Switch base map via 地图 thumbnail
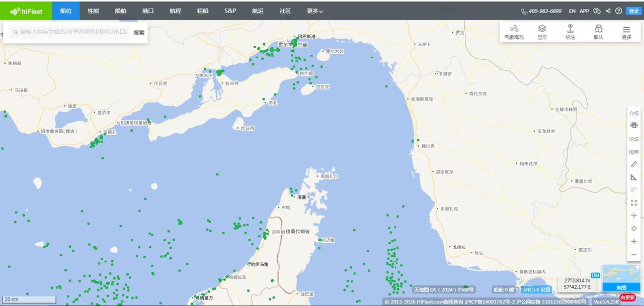 pos(621,278)
